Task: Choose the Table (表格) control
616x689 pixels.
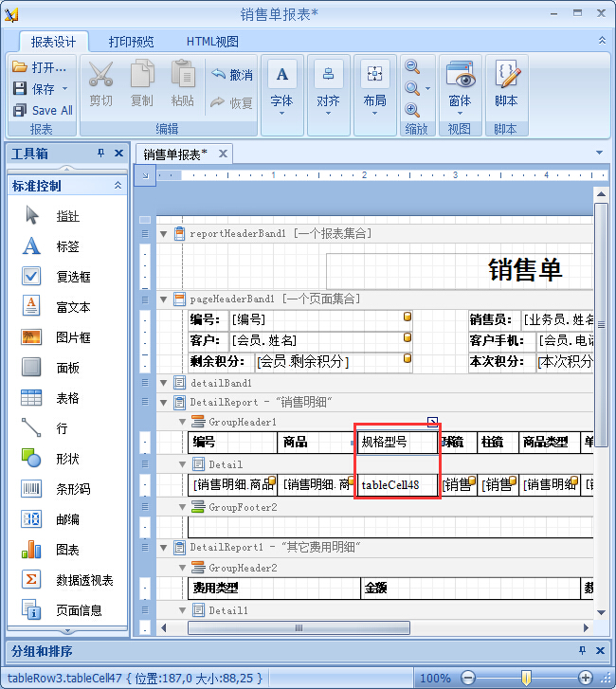Action: [x=66, y=398]
